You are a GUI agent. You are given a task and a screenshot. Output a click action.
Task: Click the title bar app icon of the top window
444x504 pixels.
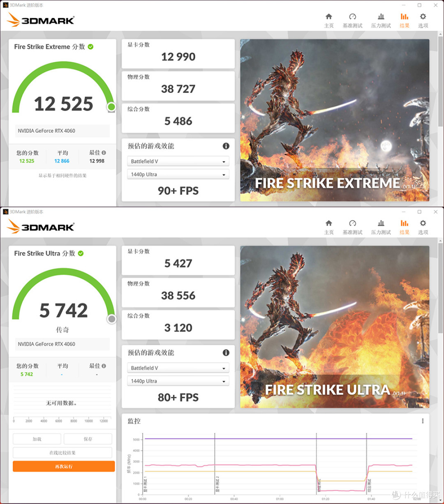pos(5,5)
